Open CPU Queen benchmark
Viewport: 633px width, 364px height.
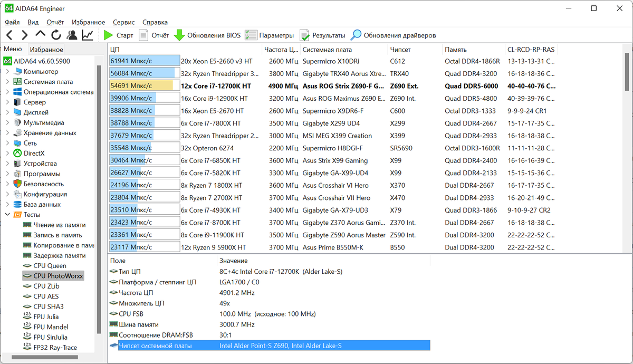45,265
